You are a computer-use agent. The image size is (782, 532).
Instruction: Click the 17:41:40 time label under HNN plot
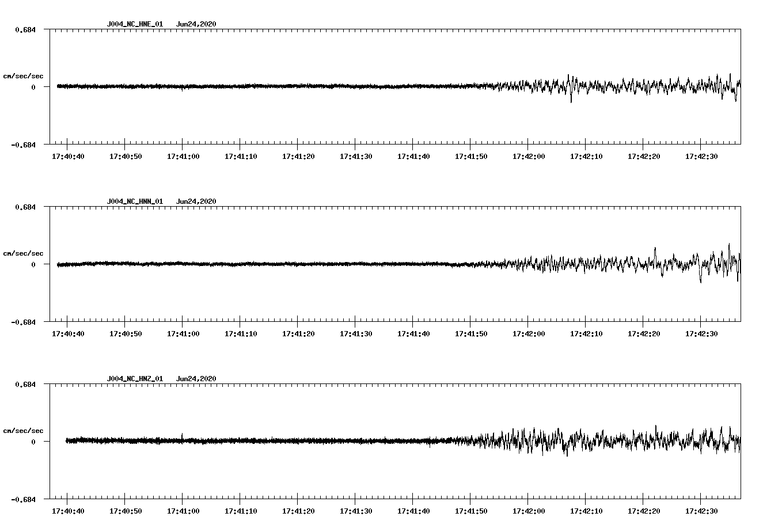pyautogui.click(x=413, y=334)
